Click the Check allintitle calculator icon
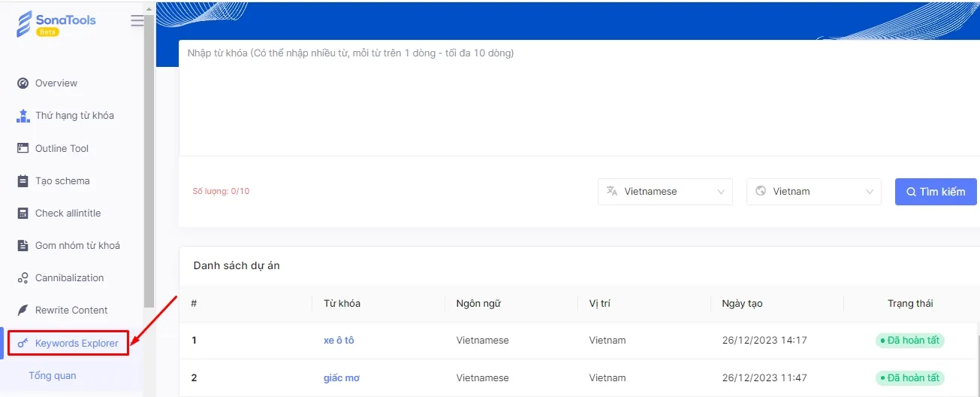Image resolution: width=980 pixels, height=397 pixels. [23, 214]
